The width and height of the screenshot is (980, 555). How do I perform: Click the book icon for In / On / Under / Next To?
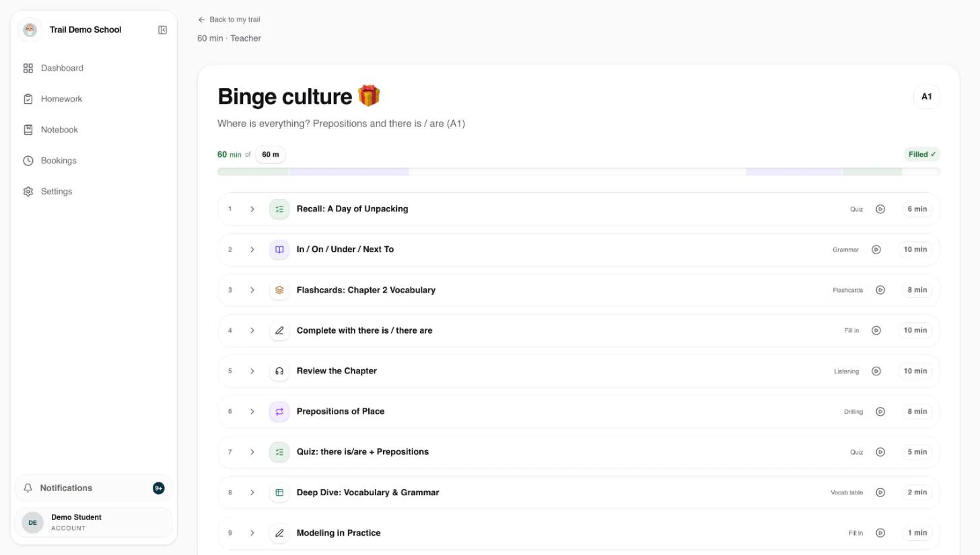coord(279,250)
